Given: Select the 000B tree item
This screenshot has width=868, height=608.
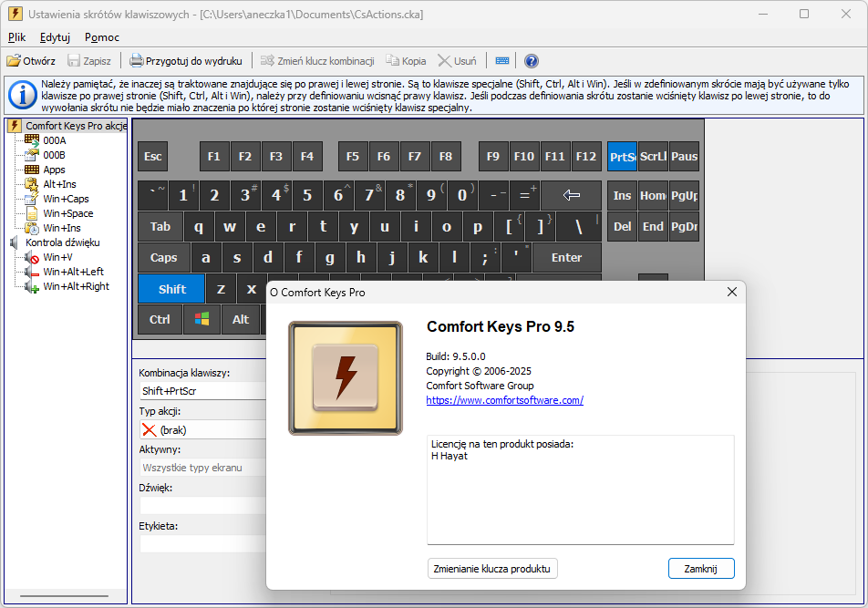Looking at the screenshot, I should tap(55, 155).
